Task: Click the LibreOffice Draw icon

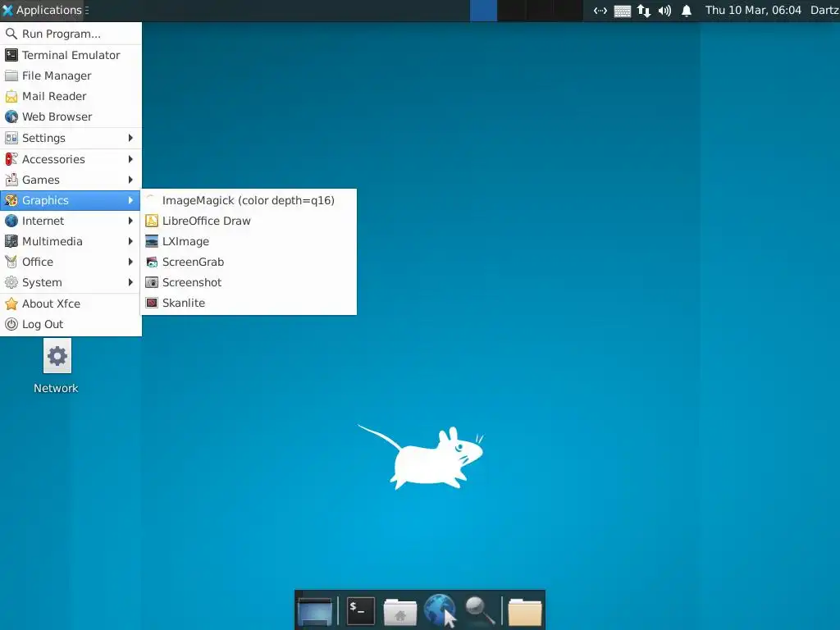Action: click(152, 221)
